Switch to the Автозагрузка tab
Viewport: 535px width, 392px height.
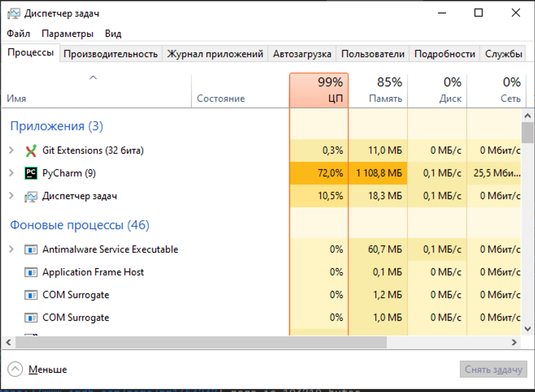302,54
